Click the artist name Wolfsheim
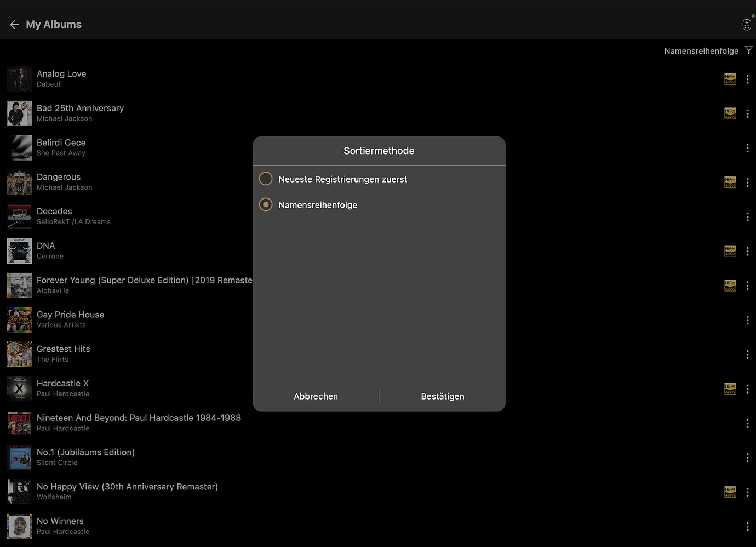This screenshot has width=756, height=547. click(x=54, y=497)
